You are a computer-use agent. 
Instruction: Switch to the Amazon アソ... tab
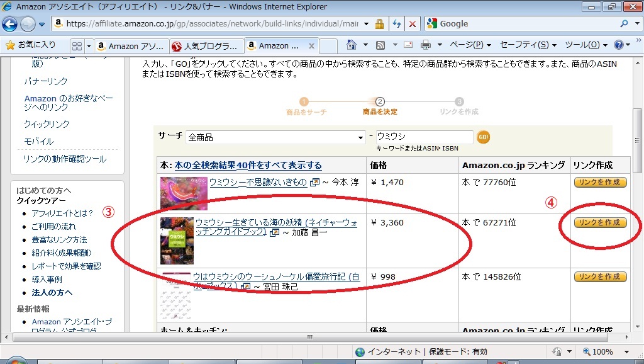pyautogui.click(x=131, y=46)
